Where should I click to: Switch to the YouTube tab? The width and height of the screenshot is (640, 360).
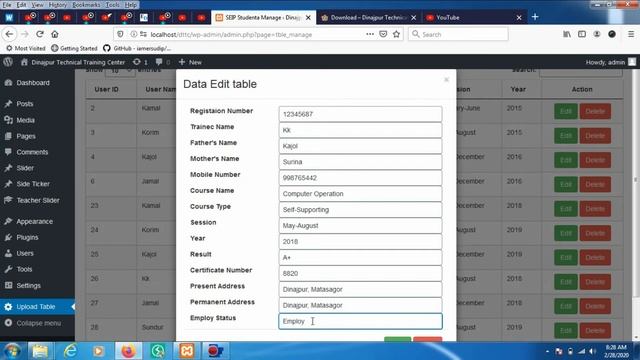pos(473,18)
